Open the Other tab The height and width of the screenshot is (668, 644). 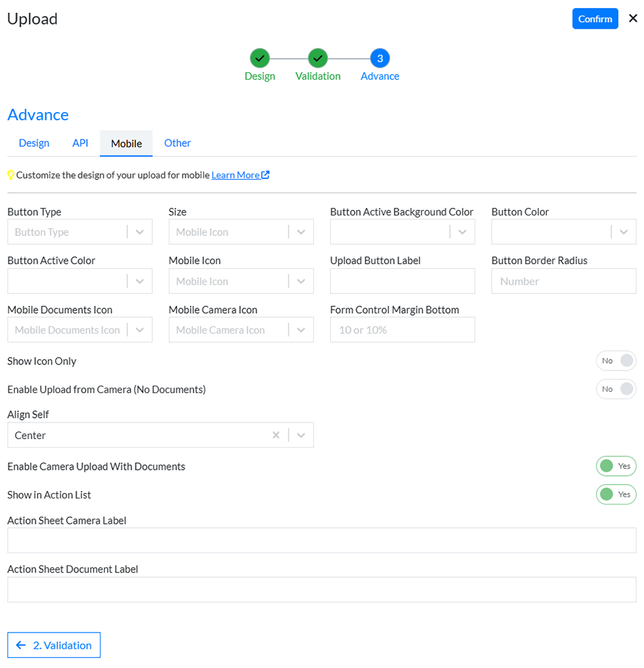click(177, 143)
